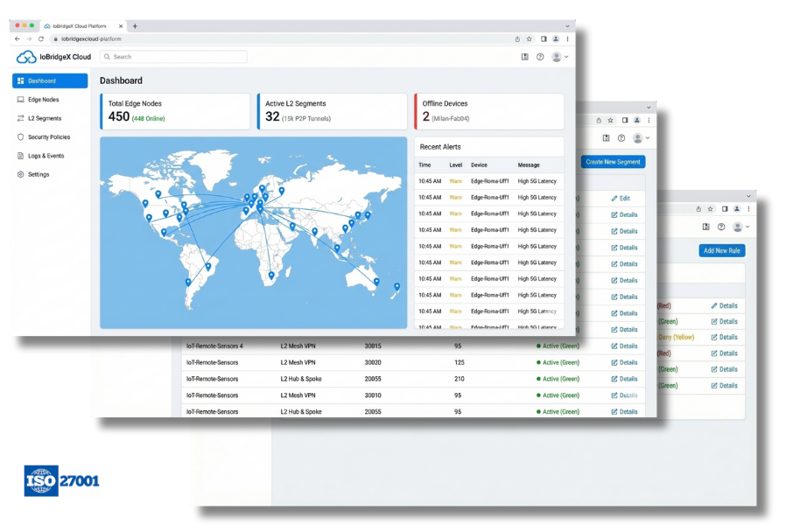786x532 pixels.
Task: Click the Create New Segment button
Action: [612, 162]
